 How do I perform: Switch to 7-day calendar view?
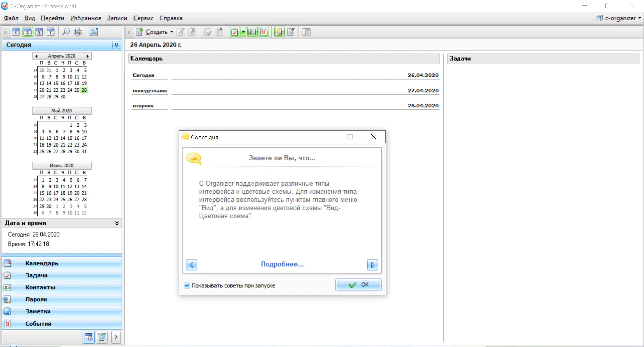(51, 32)
